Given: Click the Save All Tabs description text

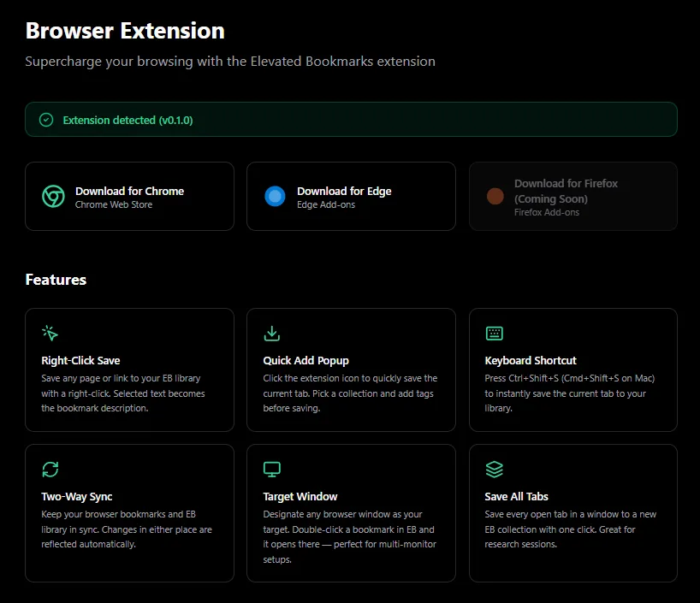Looking at the screenshot, I should 571,529.
